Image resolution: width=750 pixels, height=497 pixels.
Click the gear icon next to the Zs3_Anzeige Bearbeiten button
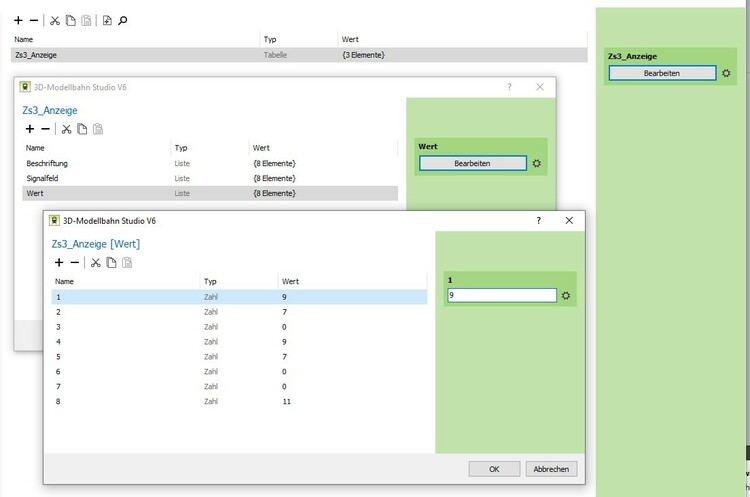point(726,73)
